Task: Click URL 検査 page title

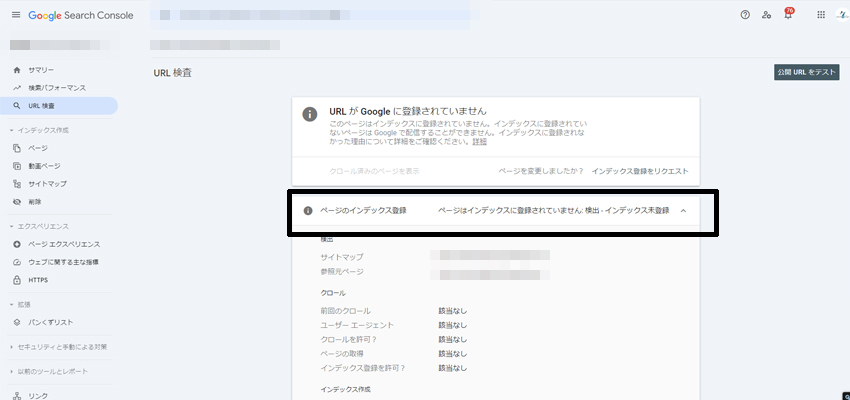Action: tap(172, 73)
